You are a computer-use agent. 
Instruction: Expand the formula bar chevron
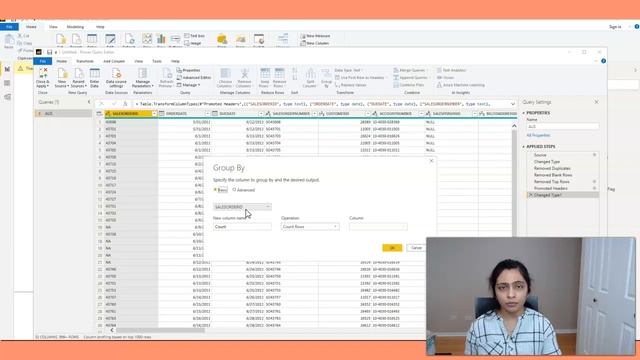[x=513, y=104]
